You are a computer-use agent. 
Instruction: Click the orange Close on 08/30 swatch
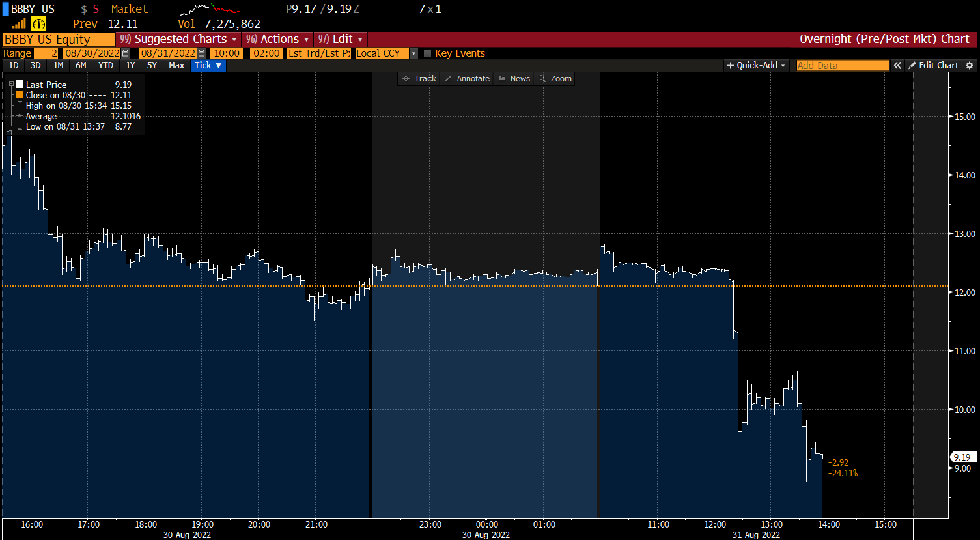coord(20,95)
